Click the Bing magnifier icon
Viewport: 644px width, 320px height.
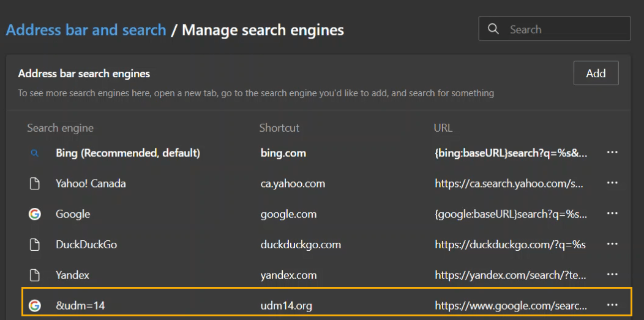[35, 153]
